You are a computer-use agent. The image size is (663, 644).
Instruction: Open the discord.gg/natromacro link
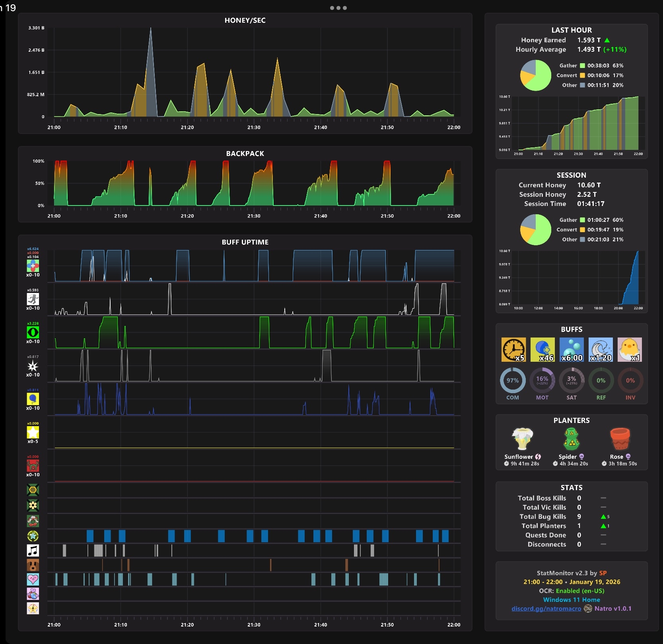click(x=546, y=609)
